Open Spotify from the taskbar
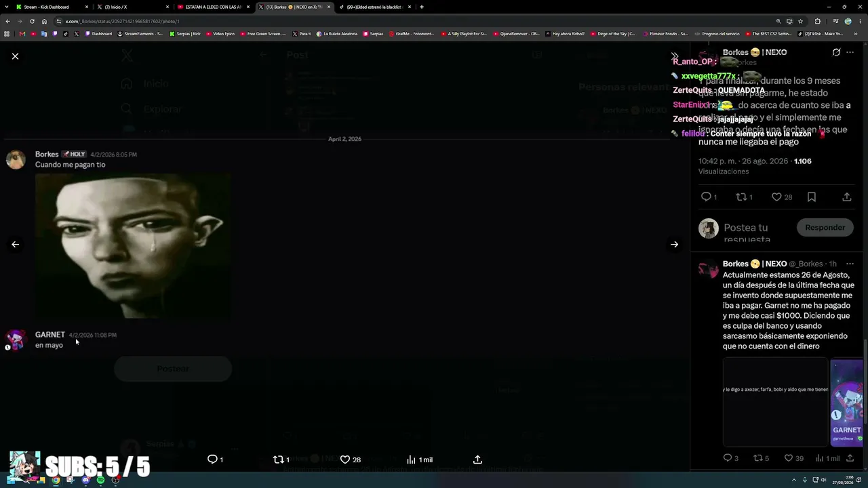Screen dimensions: 868x488 pyautogui.click(x=100, y=480)
